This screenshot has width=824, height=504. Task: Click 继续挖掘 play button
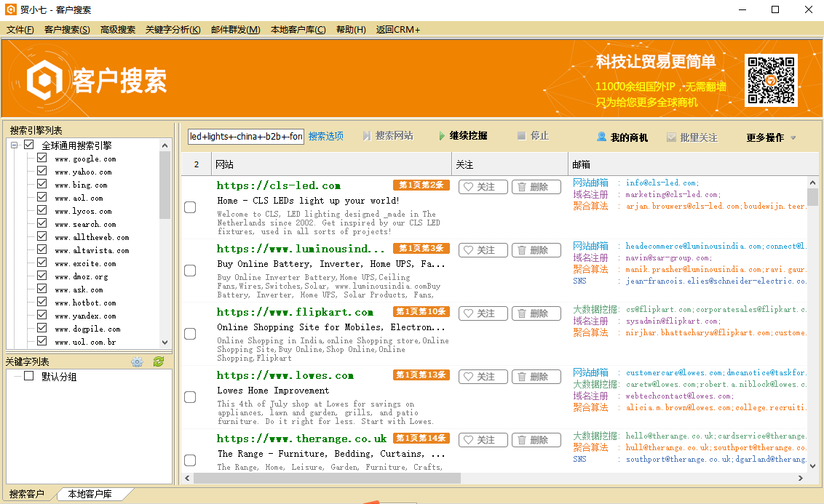click(463, 136)
